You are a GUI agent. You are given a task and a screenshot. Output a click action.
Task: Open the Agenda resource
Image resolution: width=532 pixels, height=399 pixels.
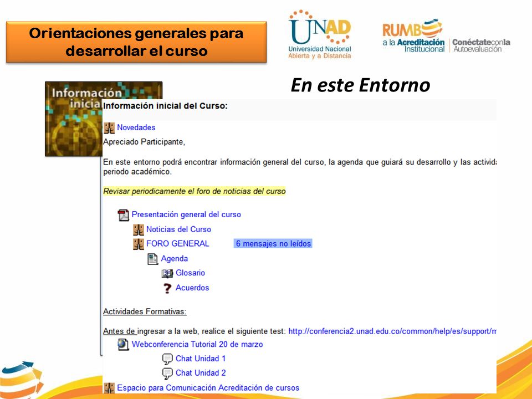(x=175, y=259)
